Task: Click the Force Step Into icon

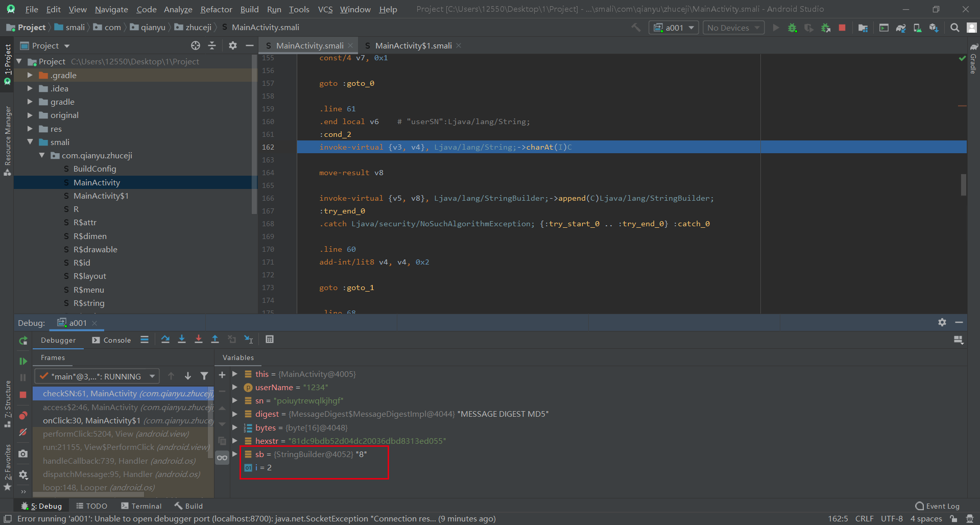Action: coord(199,340)
